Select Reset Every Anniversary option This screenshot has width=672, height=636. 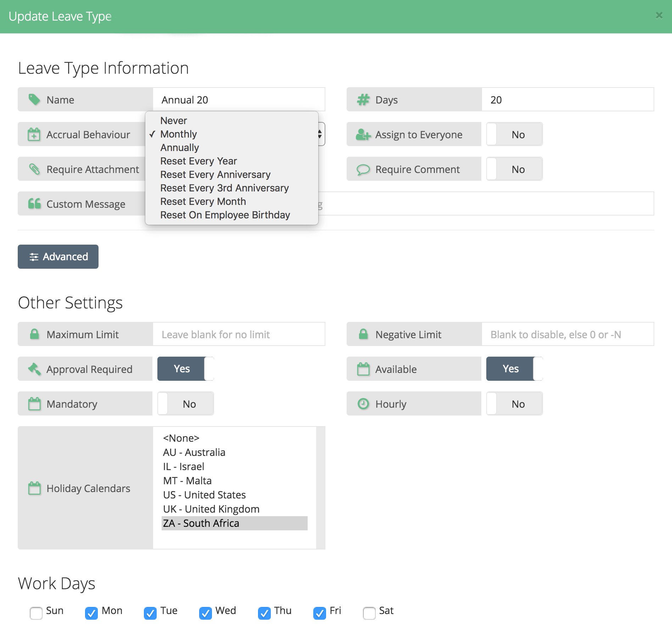[215, 174]
